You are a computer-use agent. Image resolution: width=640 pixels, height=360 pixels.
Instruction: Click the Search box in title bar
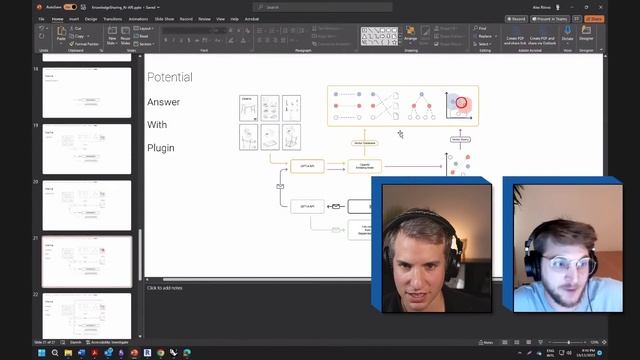(322, 7)
